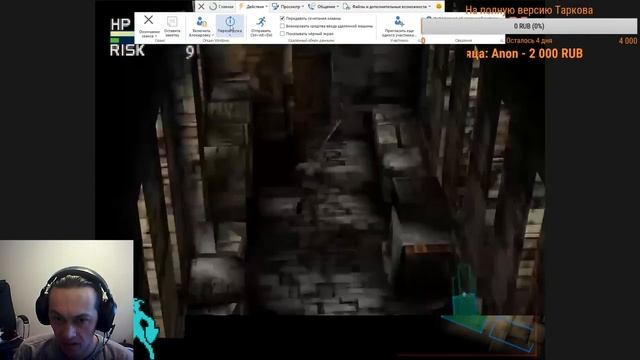
Task: Close the TeamViewer toolbar with the X icon
Action: 201,7
